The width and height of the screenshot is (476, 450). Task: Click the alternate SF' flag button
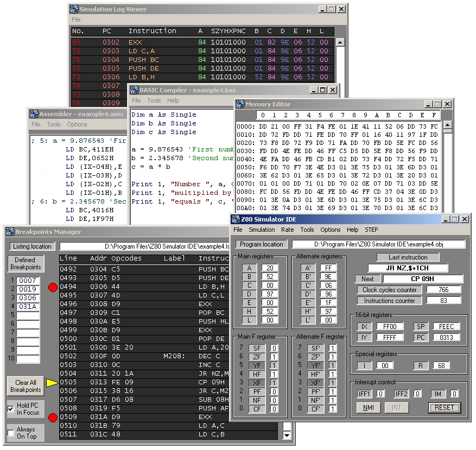pyautogui.click(x=315, y=348)
